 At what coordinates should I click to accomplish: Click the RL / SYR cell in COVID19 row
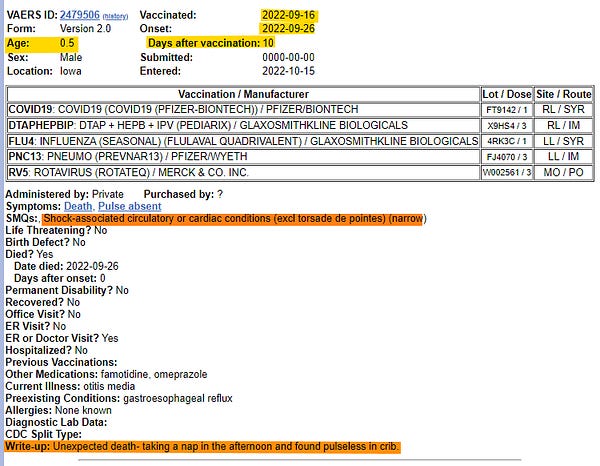pos(564,110)
